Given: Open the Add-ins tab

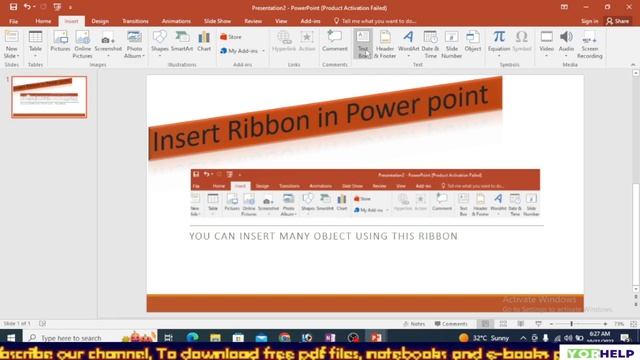Looking at the screenshot, I should (x=310, y=21).
